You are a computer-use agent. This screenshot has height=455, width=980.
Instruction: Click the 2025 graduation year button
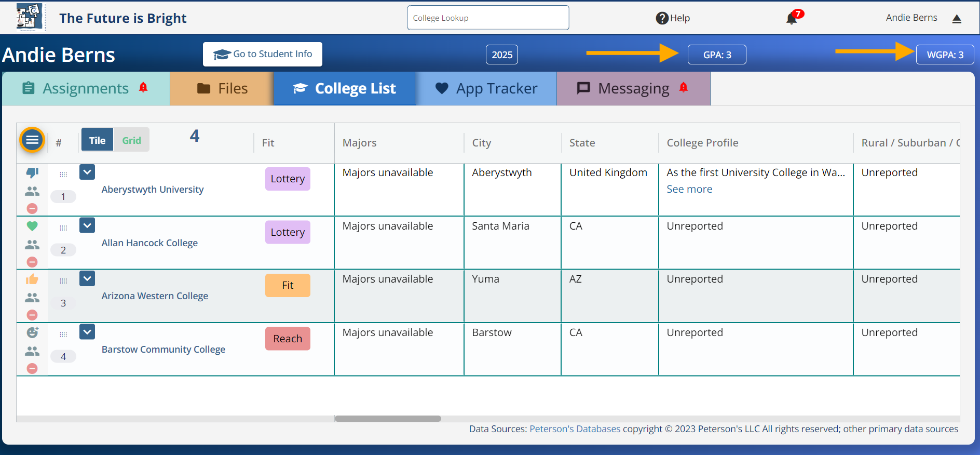click(x=502, y=55)
